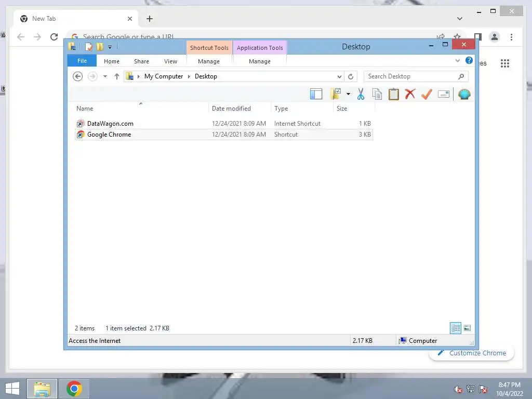Toggle Chrome side panel icon
This screenshot has width=532, height=399.
pos(478,37)
